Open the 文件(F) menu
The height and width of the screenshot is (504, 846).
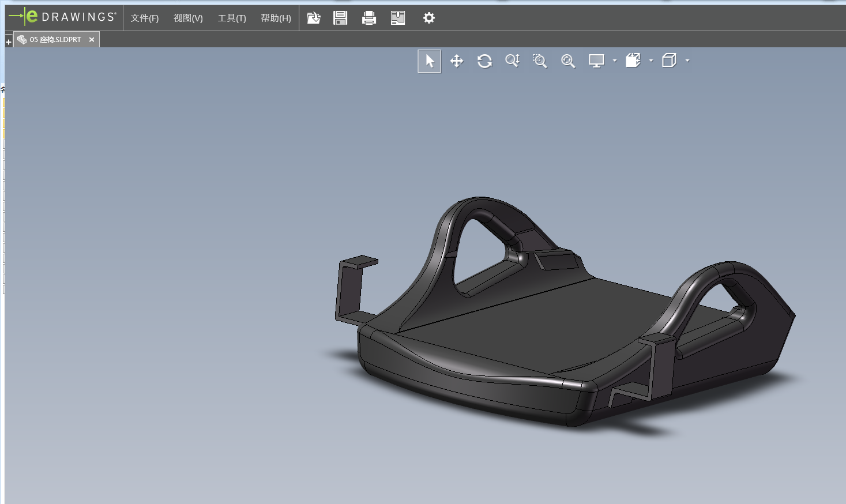[144, 18]
